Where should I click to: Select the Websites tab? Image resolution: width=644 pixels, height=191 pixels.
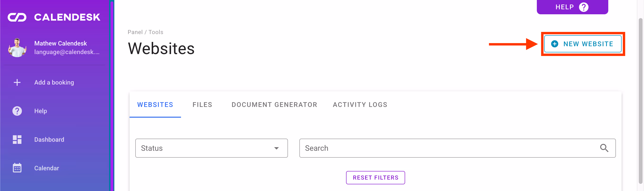pos(155,105)
